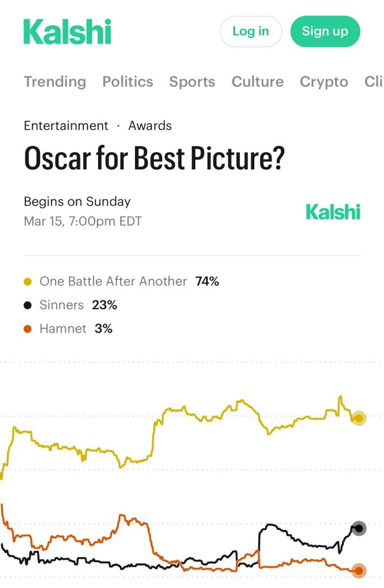The image size is (384, 588).
Task: Click the Kalshi logo at top left
Action: coord(67,32)
